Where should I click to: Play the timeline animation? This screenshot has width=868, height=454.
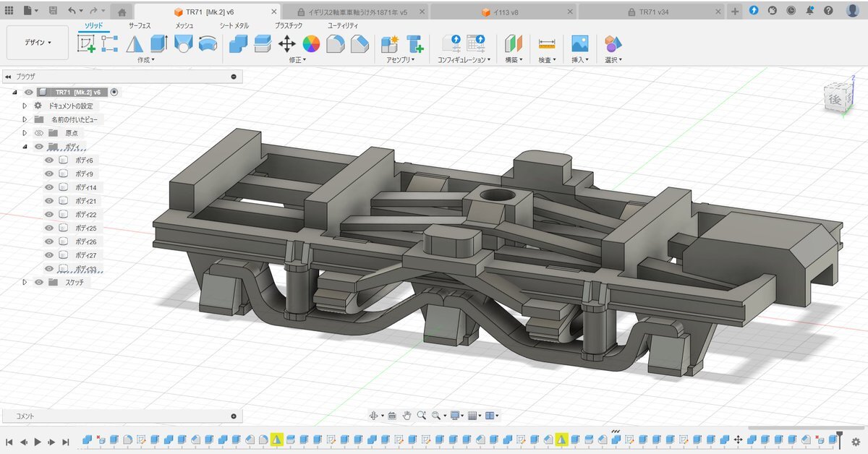38,441
